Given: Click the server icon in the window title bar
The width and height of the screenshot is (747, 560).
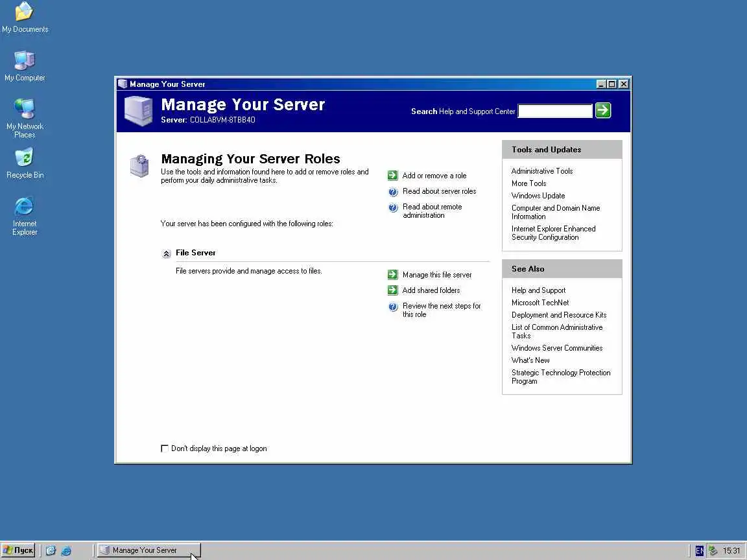Looking at the screenshot, I should click(x=123, y=84).
